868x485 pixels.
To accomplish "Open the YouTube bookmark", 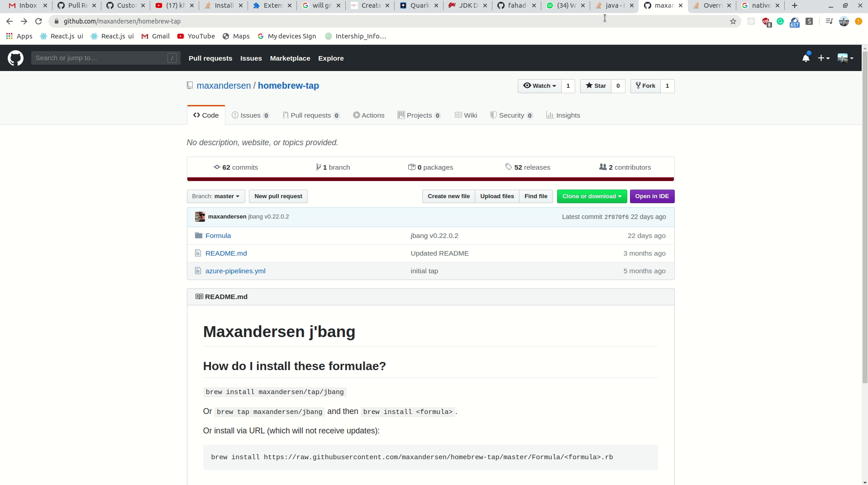I will (x=196, y=36).
